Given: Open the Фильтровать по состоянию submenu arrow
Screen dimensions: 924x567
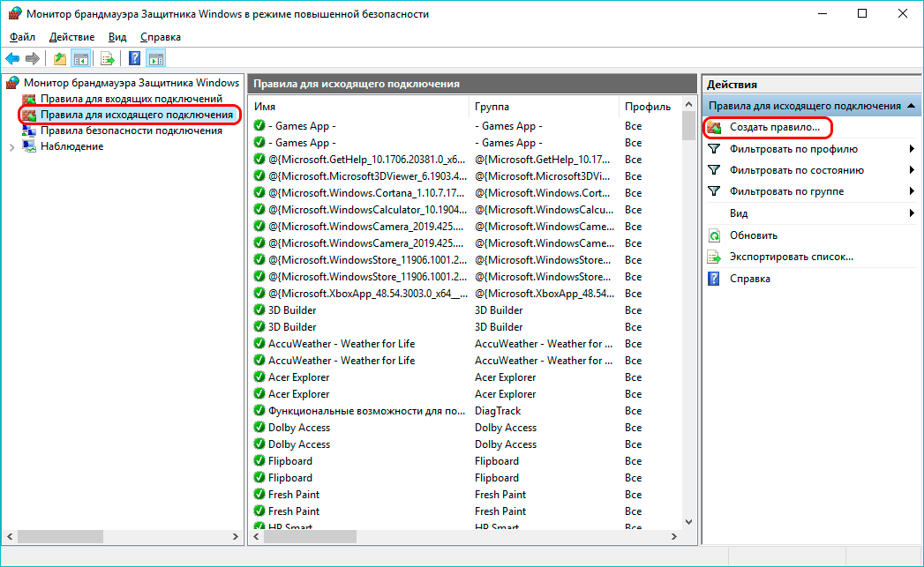Looking at the screenshot, I should tap(912, 170).
